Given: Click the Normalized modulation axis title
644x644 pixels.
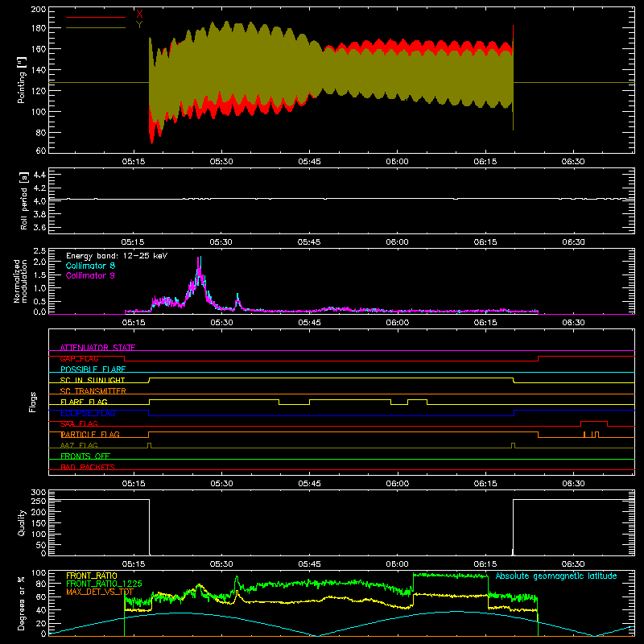Looking at the screenshot, I should (x=21, y=281).
